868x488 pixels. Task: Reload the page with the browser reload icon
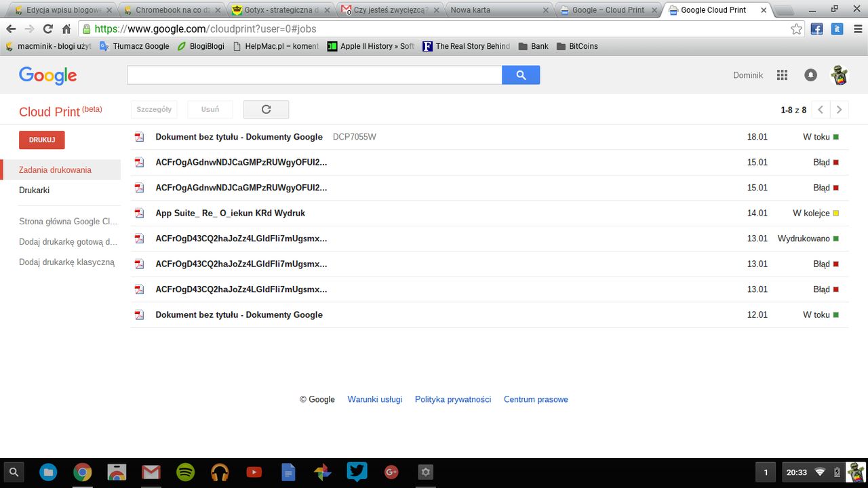tap(47, 29)
